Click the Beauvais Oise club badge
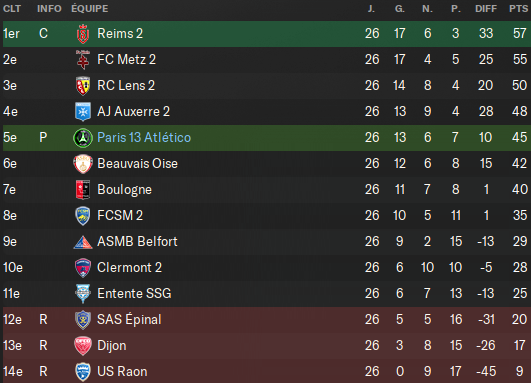Viewport: 531px width, 383px height. [x=83, y=164]
